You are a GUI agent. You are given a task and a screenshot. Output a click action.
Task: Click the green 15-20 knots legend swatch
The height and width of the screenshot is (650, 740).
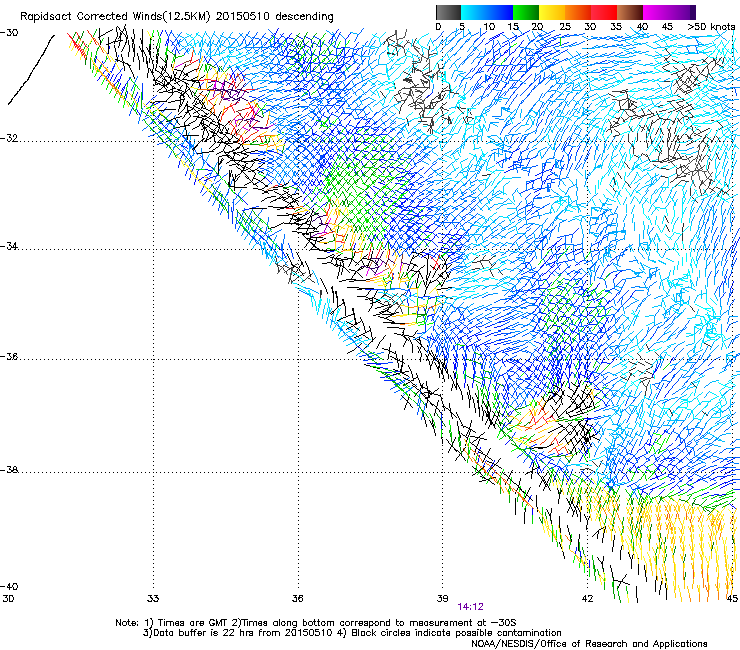click(526, 12)
